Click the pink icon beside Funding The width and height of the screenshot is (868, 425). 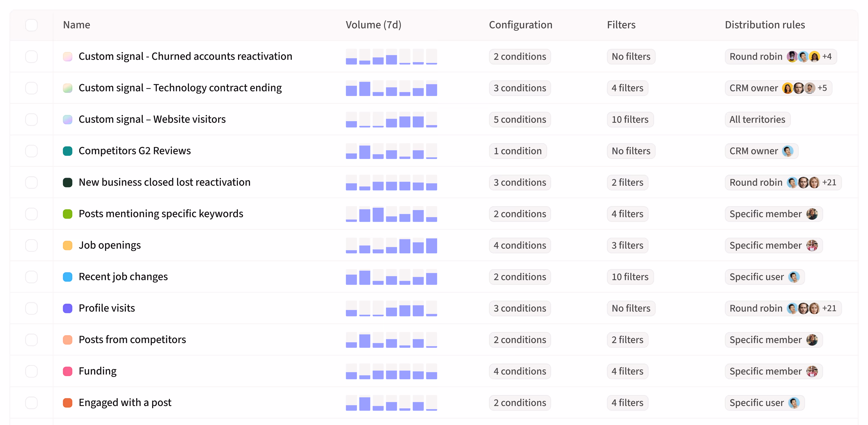point(68,371)
